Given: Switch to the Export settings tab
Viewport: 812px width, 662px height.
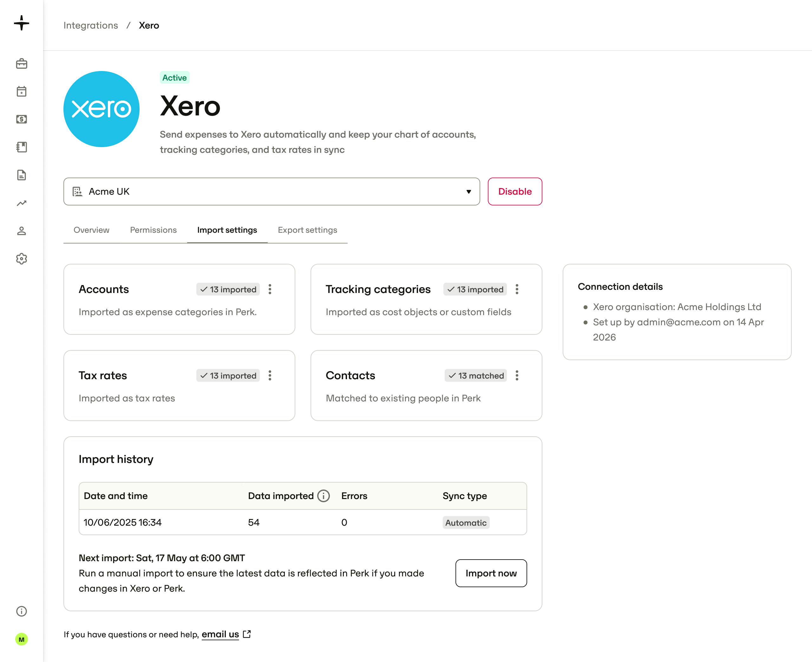Looking at the screenshot, I should 307,230.
